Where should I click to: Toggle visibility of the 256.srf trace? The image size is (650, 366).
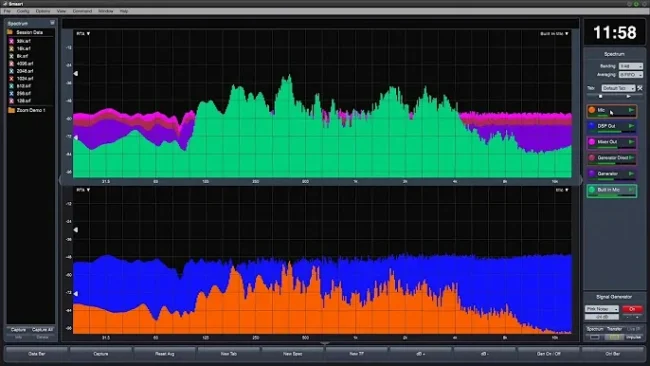tap(11, 93)
